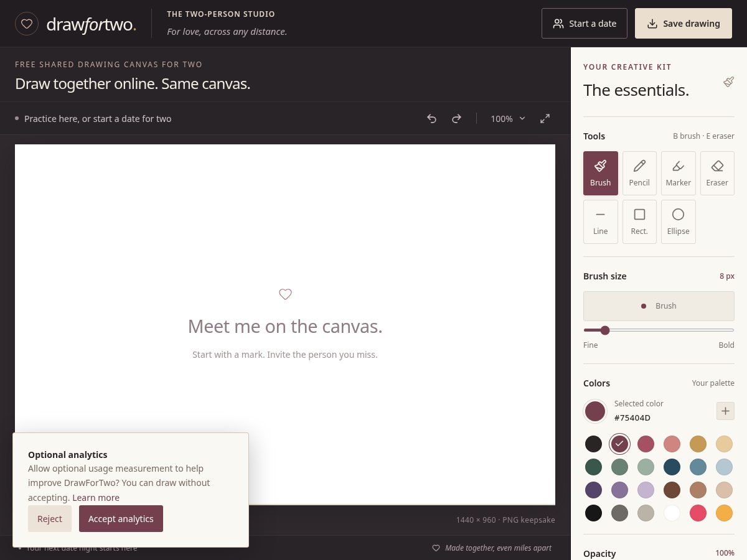The width and height of the screenshot is (747, 560).
Task: Pick the medium lavender purple swatch
Action: tap(619, 490)
